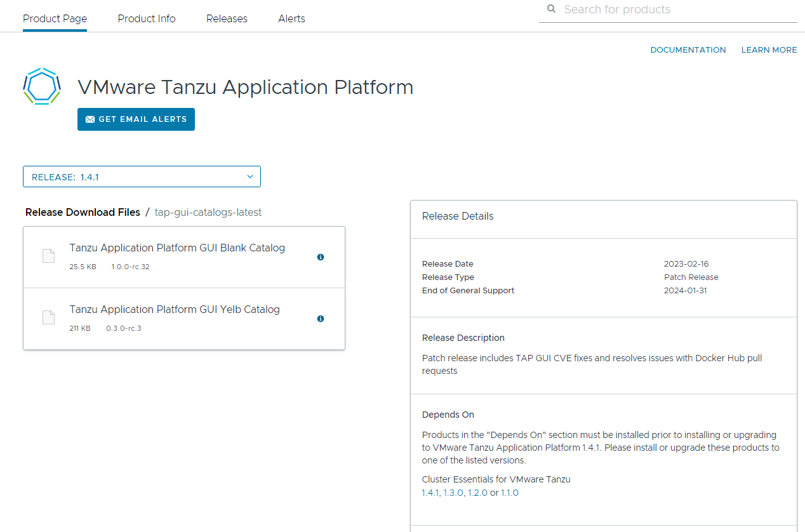Image resolution: width=805 pixels, height=532 pixels.
Task: Open info icon for Blank Catalog
Action: coord(321,257)
